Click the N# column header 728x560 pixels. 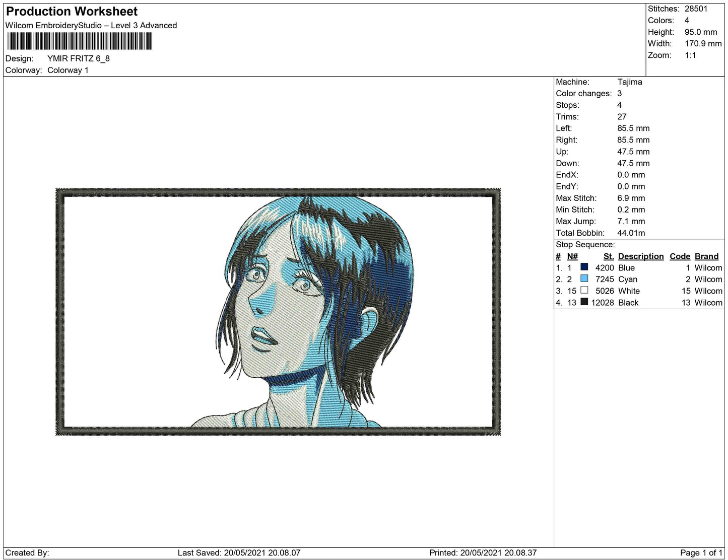coord(572,256)
